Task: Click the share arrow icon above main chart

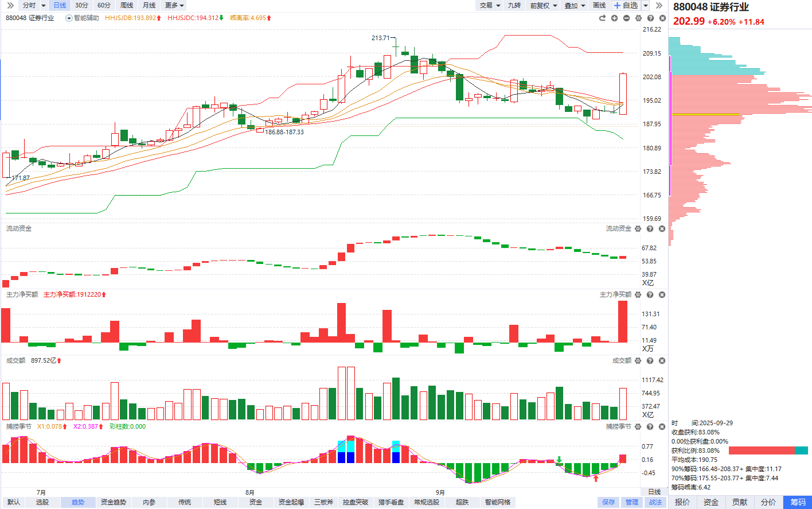Action: pyautogui.click(x=602, y=18)
